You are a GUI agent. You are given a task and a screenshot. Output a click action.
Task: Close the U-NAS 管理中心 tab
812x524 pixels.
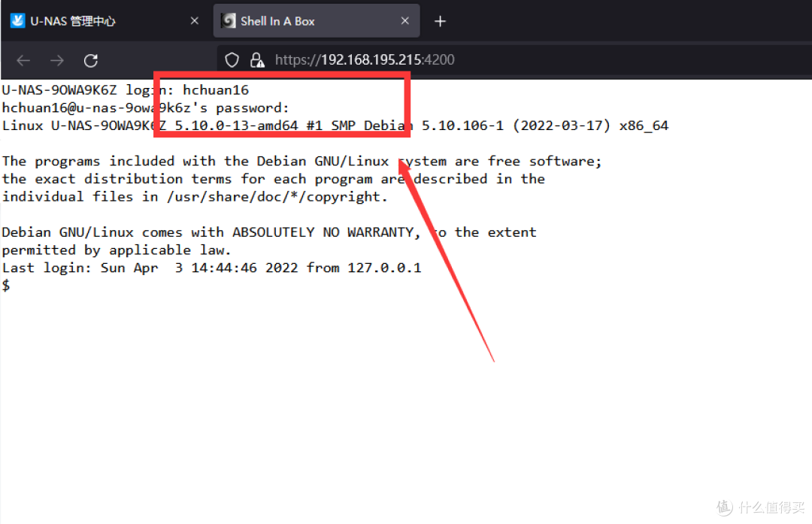point(194,21)
